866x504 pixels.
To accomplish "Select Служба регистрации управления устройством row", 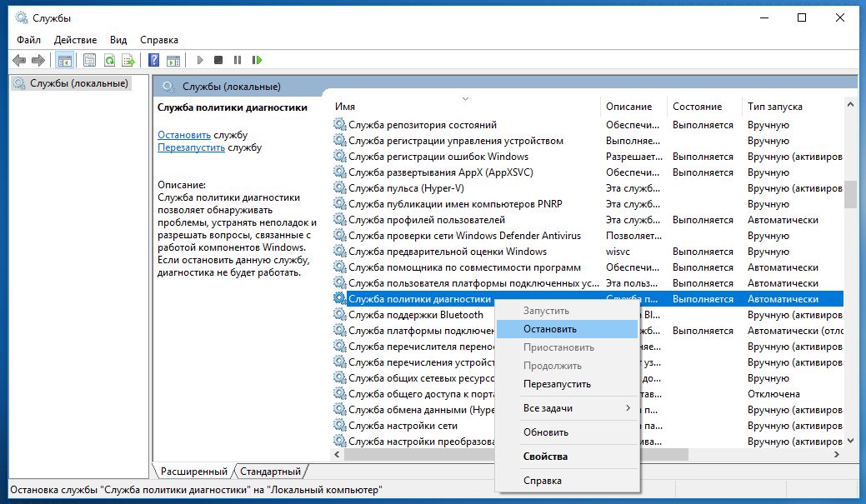I will click(x=588, y=141).
